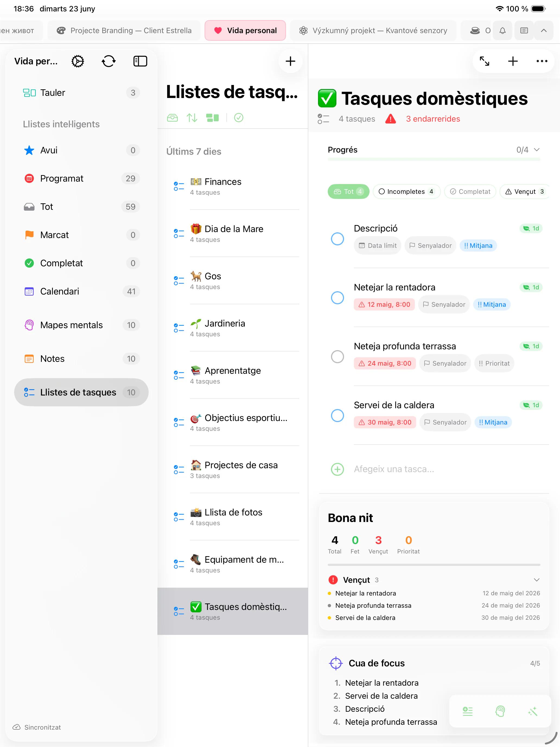The width and height of the screenshot is (560, 747).
Task: Check off the Descripció task circle
Action: (337, 239)
